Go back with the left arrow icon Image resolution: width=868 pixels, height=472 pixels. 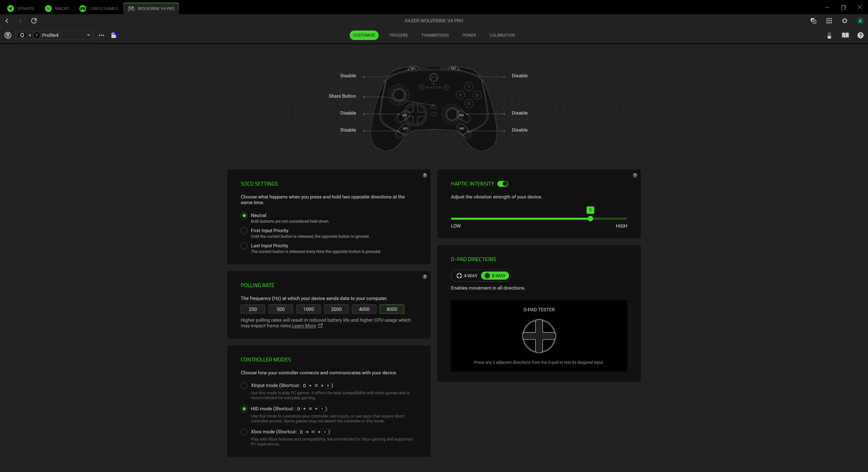[x=7, y=21]
